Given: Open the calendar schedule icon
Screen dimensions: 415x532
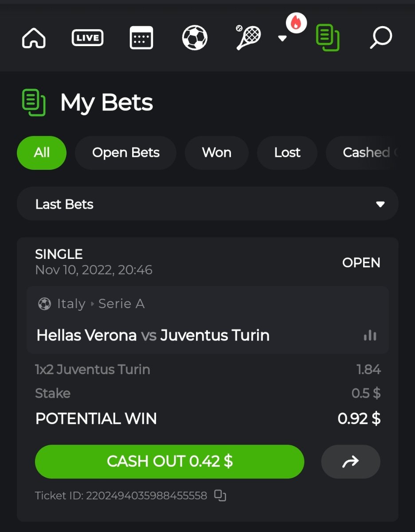Looking at the screenshot, I should tap(141, 38).
